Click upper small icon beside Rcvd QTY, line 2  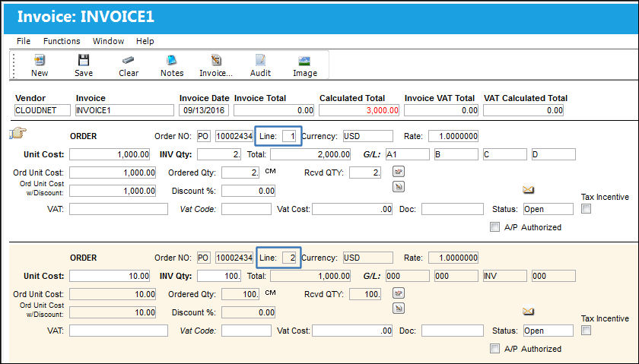399,293
